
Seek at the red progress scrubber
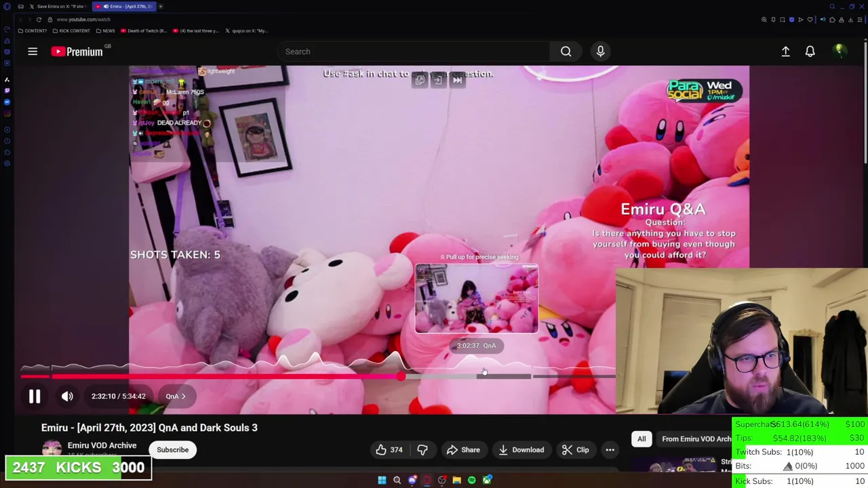click(401, 376)
